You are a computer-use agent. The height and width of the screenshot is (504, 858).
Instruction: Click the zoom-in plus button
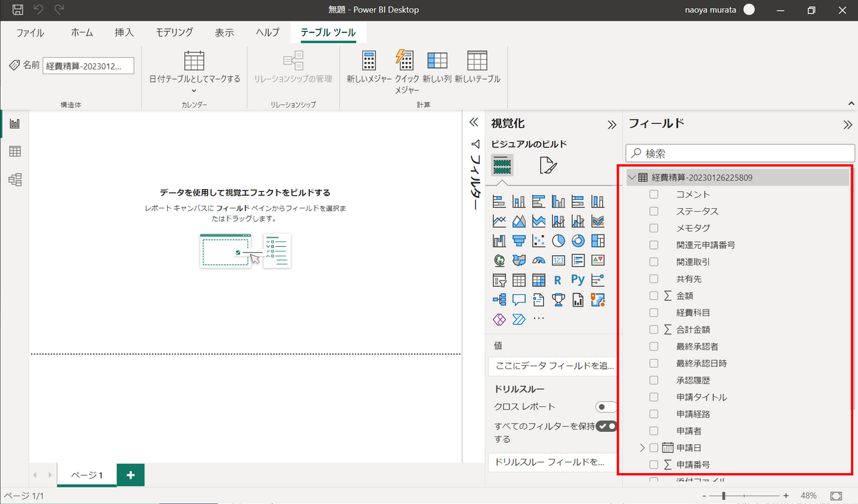[786, 496]
